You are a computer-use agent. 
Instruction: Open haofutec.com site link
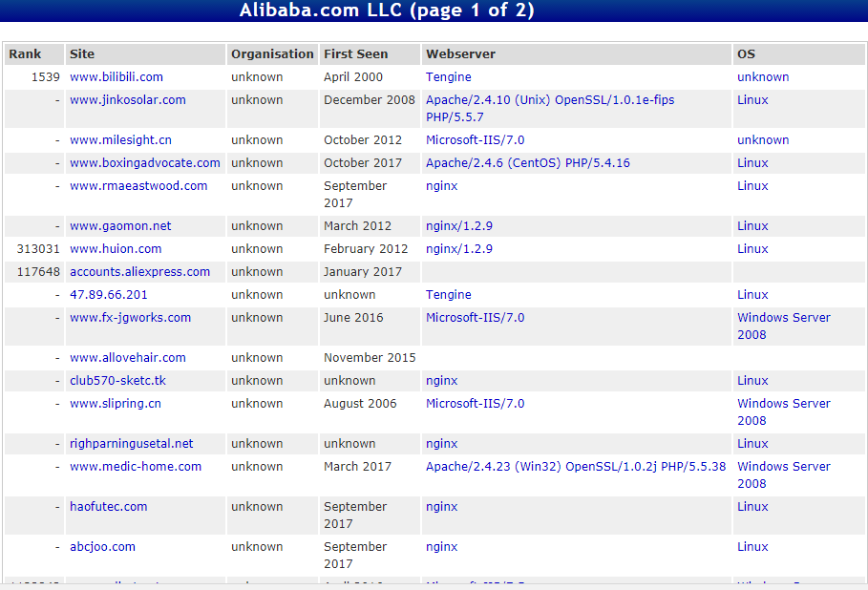click(x=109, y=507)
